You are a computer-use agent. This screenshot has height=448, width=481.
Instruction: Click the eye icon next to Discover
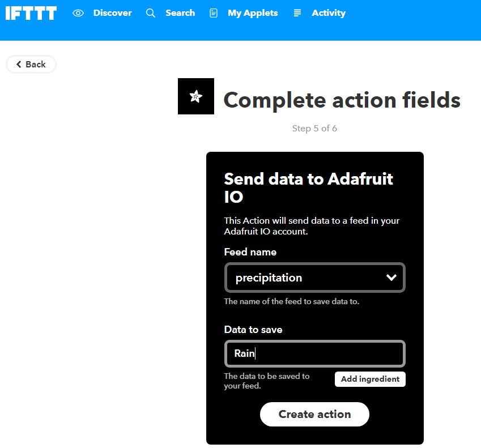[x=78, y=12]
